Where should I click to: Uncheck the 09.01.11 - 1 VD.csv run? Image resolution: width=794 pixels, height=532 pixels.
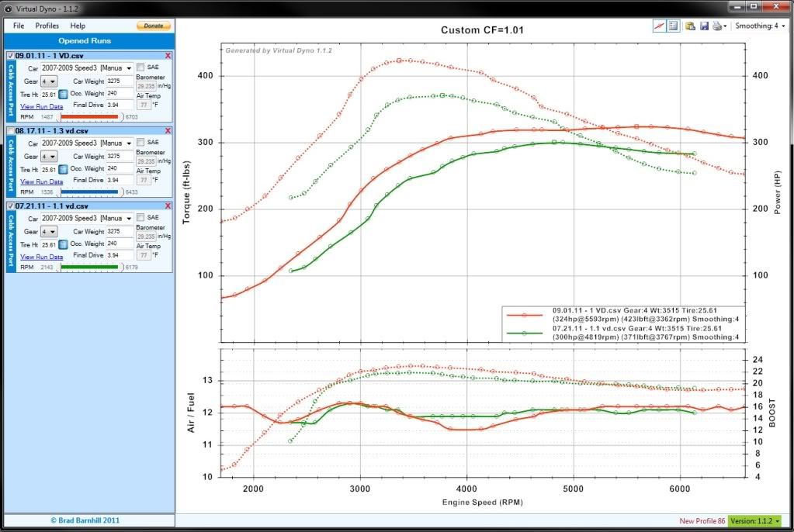click(10, 56)
